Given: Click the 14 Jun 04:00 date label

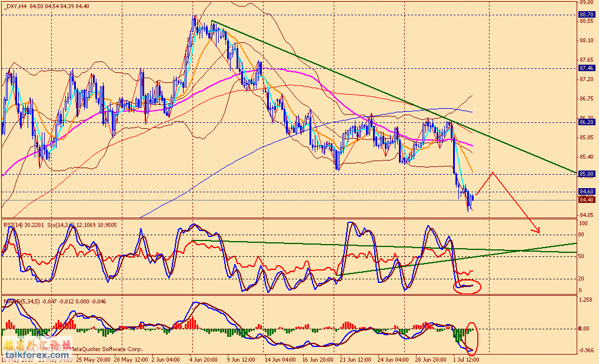Looking at the screenshot, I should coord(280,359).
